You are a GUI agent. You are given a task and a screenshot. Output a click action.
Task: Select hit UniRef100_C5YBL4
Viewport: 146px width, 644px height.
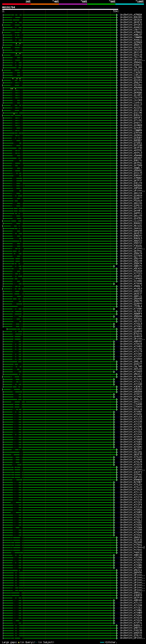(131, 306)
